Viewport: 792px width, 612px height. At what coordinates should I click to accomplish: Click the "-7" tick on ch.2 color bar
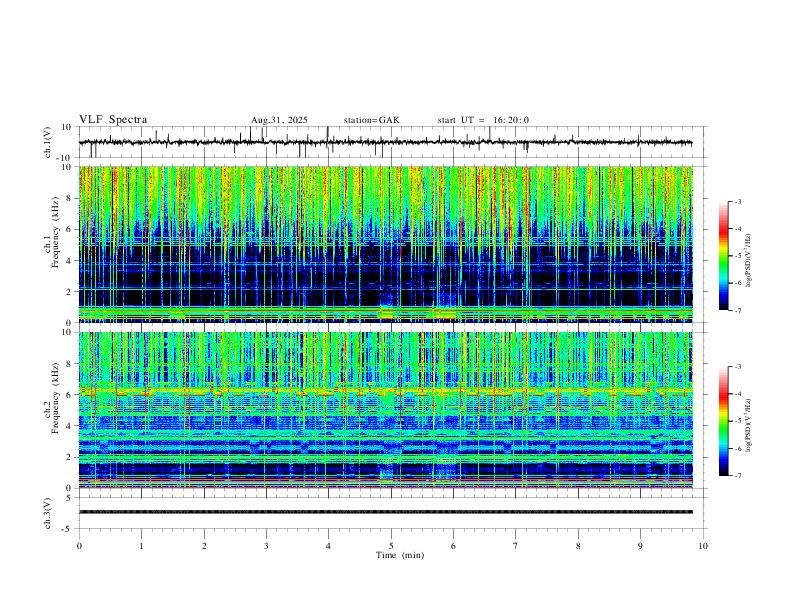(738, 476)
